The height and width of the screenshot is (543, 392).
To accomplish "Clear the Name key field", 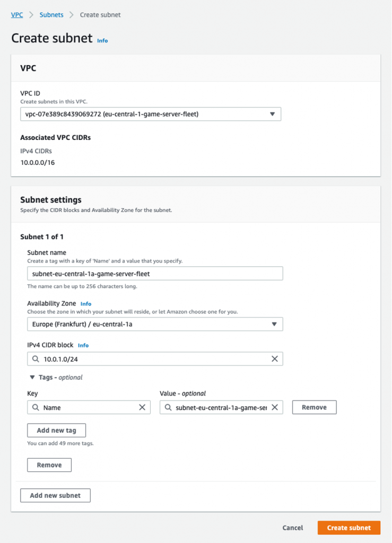I will pos(142,407).
